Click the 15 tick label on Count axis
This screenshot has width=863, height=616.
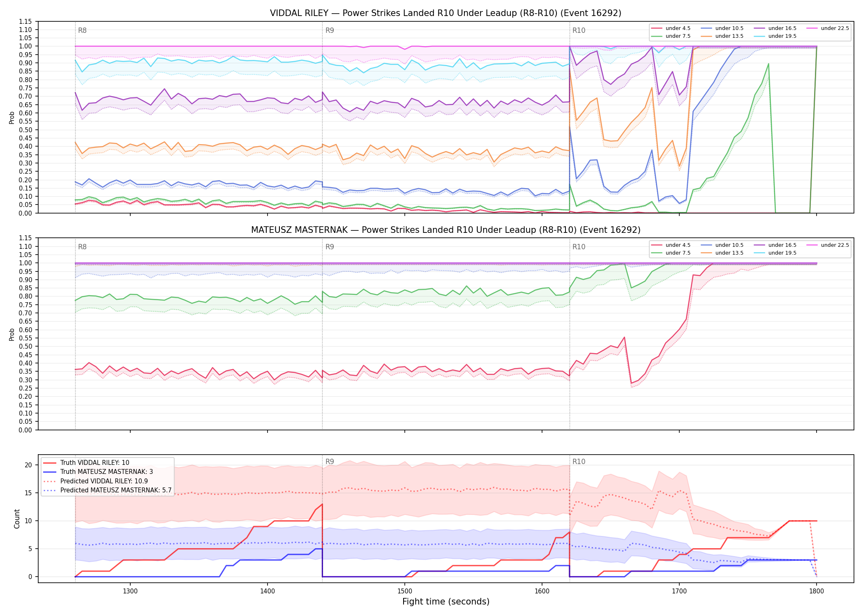[28, 493]
